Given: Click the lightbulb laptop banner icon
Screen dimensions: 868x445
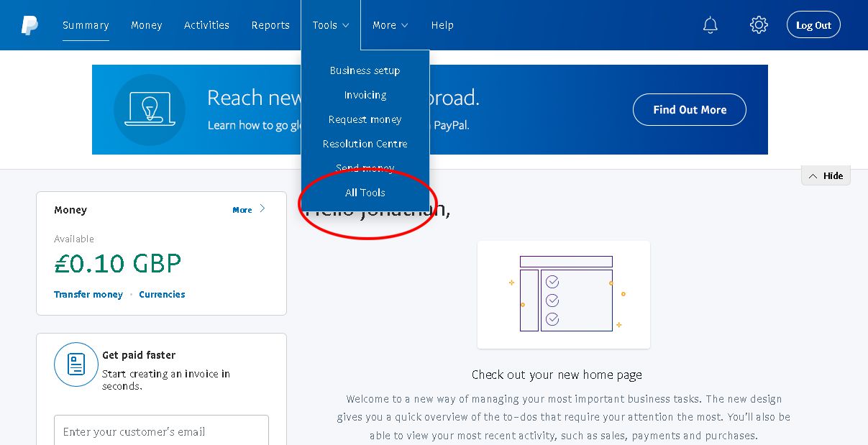Looking at the screenshot, I should tap(150, 110).
